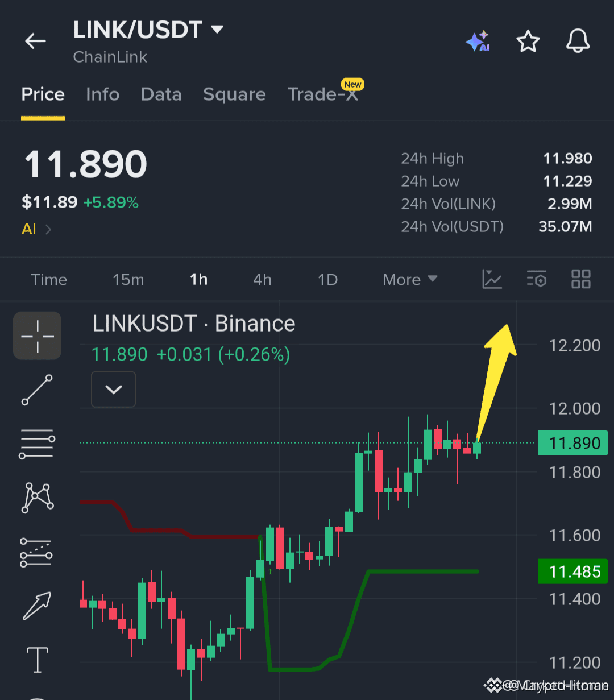
Task: Select the 15m interval
Action: click(128, 280)
